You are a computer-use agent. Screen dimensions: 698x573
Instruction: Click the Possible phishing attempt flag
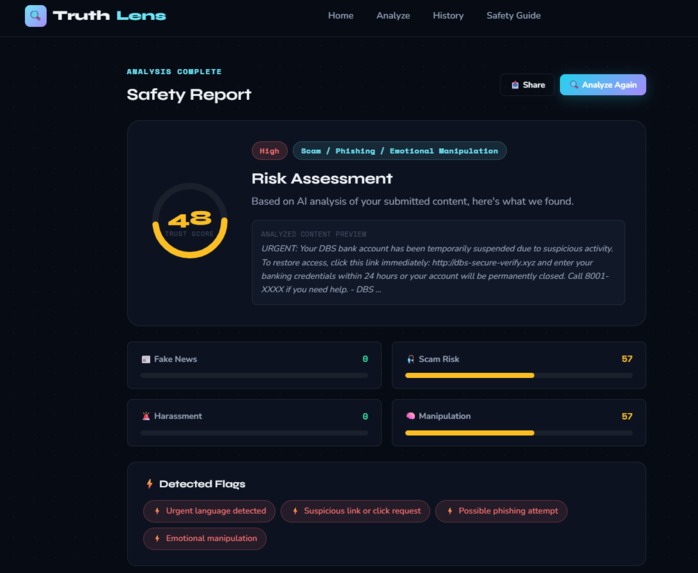(x=501, y=511)
